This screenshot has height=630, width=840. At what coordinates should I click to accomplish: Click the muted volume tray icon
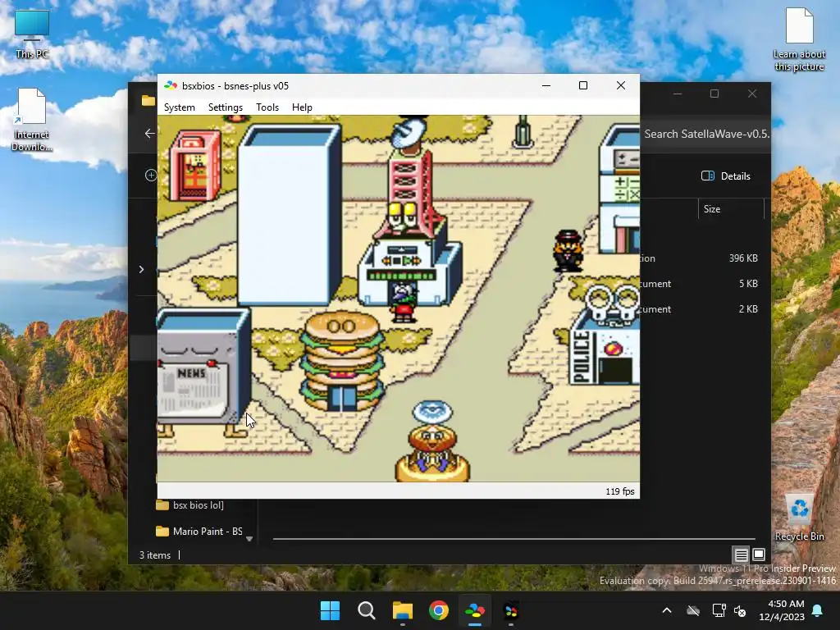(x=741, y=610)
